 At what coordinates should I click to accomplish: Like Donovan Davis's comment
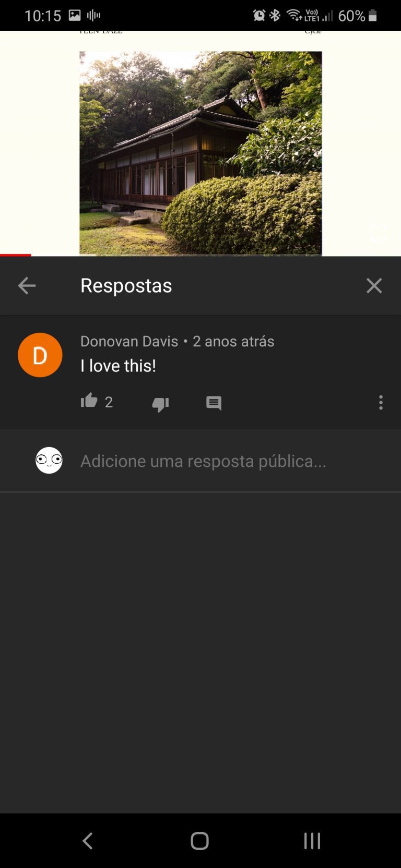(x=89, y=401)
